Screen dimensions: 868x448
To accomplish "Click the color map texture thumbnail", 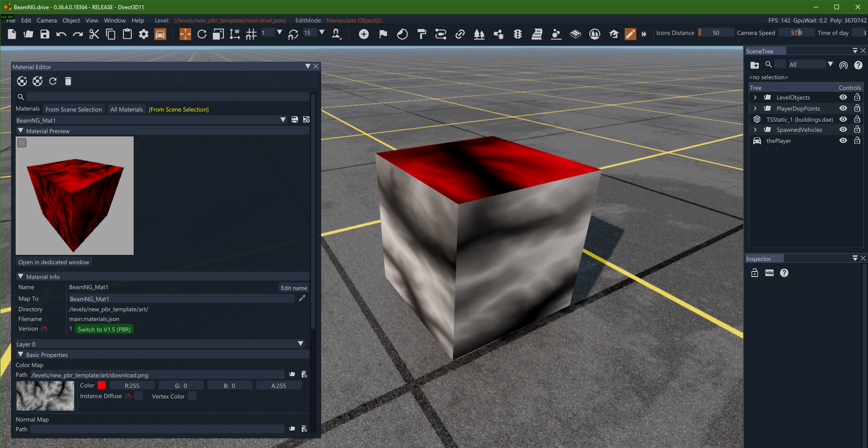I will tap(46, 396).
